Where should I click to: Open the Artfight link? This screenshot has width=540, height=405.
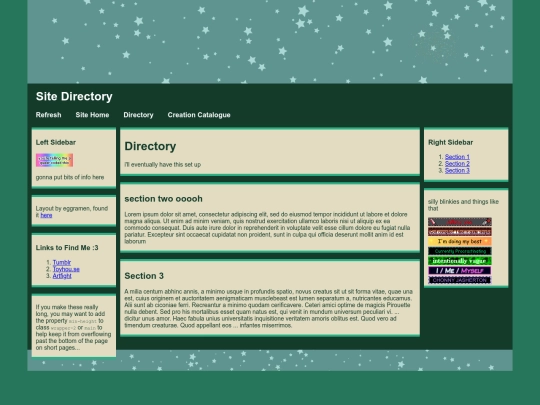point(62,276)
